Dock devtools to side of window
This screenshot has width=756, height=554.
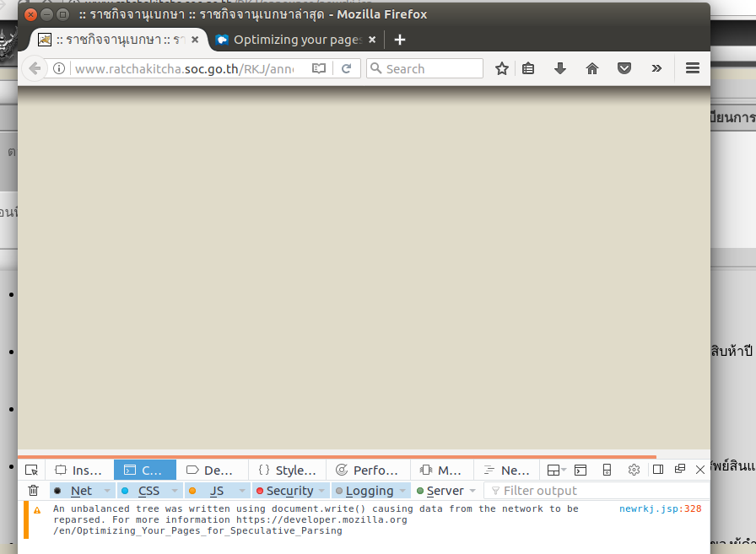tap(657, 469)
